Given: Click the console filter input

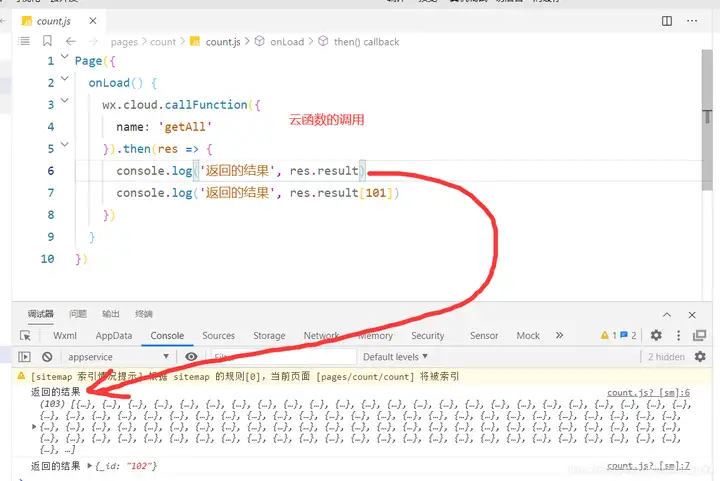Looking at the screenshot, I should coord(283,357).
